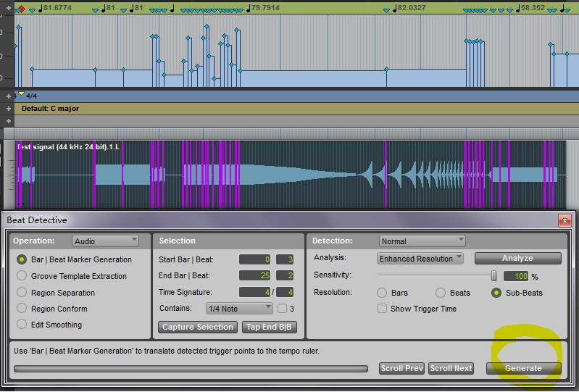Click the yellow 4/4 meter marker triangle
The height and width of the screenshot is (392, 579).
tap(22, 94)
